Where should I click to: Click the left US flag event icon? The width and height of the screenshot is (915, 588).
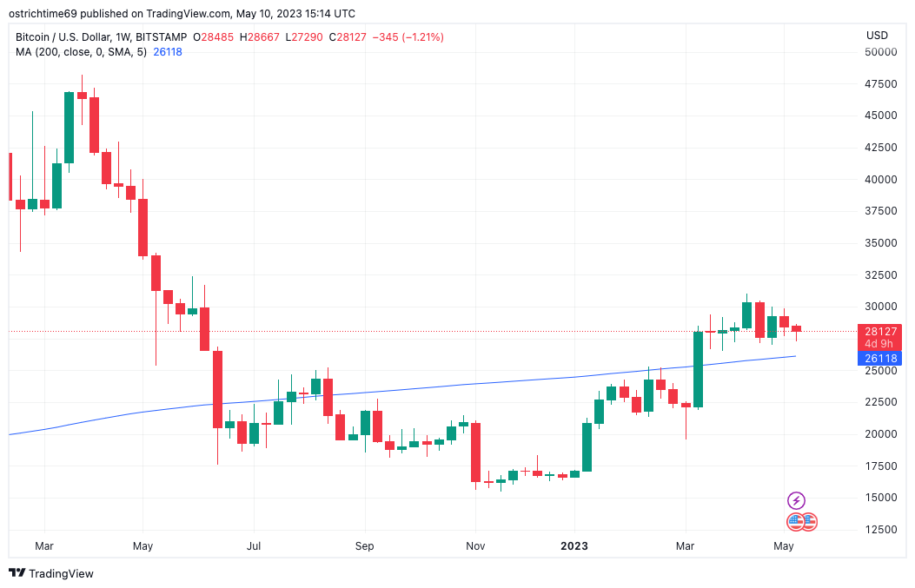pyautogui.click(x=795, y=522)
